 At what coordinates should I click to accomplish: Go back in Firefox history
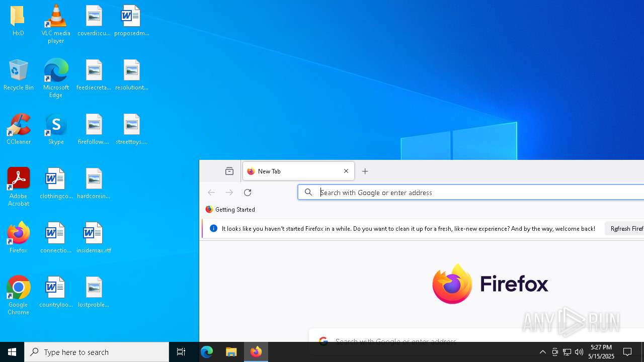pyautogui.click(x=211, y=193)
